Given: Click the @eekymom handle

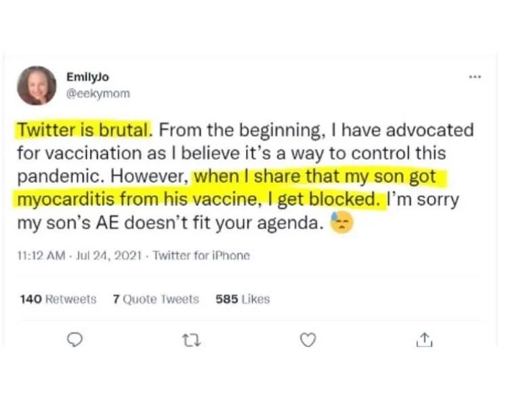Looking at the screenshot, I should coord(98,93).
